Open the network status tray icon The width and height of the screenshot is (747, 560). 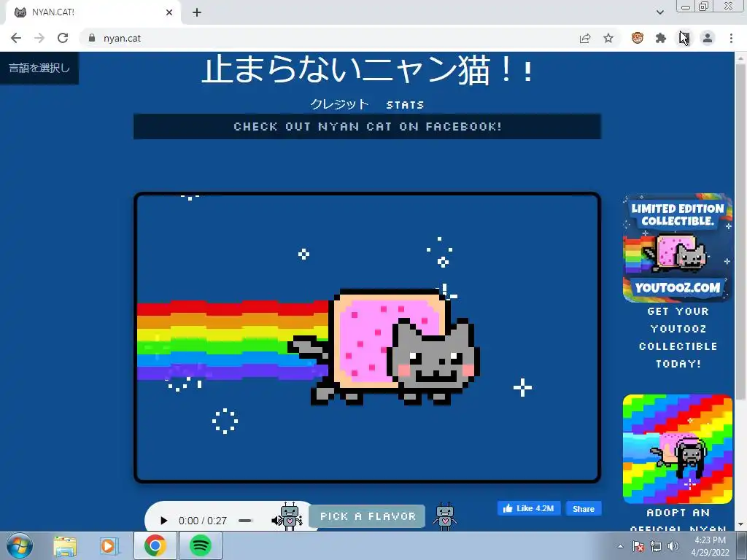(x=656, y=546)
